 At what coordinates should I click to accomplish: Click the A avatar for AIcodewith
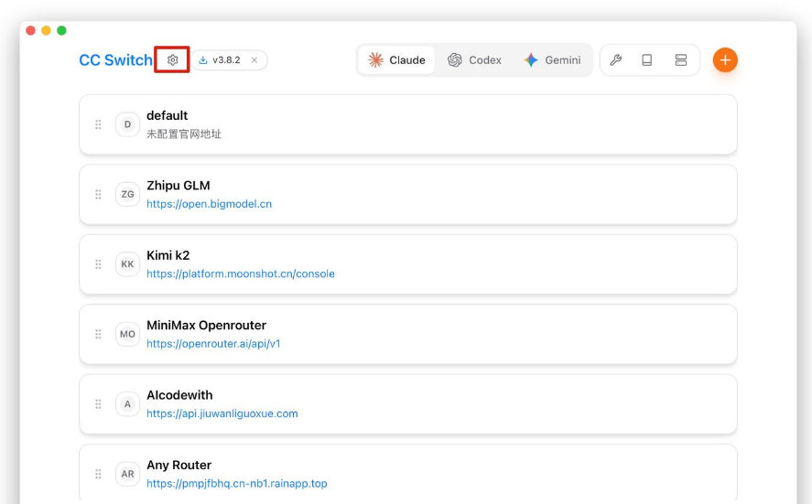(x=127, y=403)
